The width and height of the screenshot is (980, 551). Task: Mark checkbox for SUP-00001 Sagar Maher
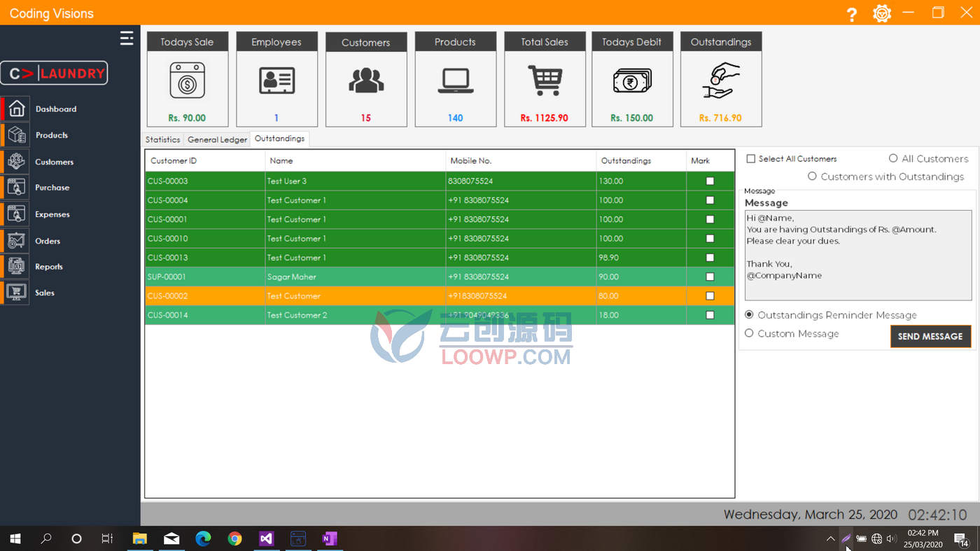710,277
